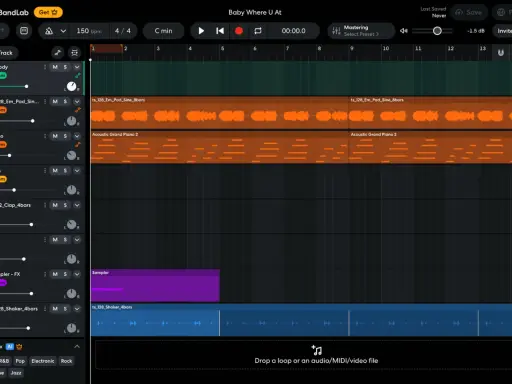512x384 pixels.
Task: Click the track grouping icon in track header
Action: point(74,53)
